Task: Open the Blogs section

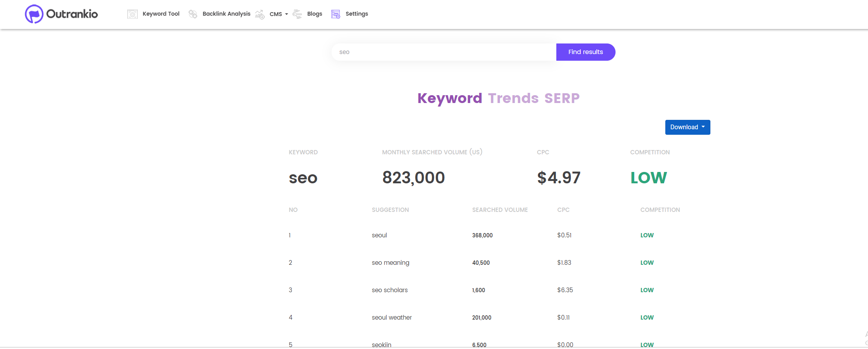Action: tap(315, 14)
